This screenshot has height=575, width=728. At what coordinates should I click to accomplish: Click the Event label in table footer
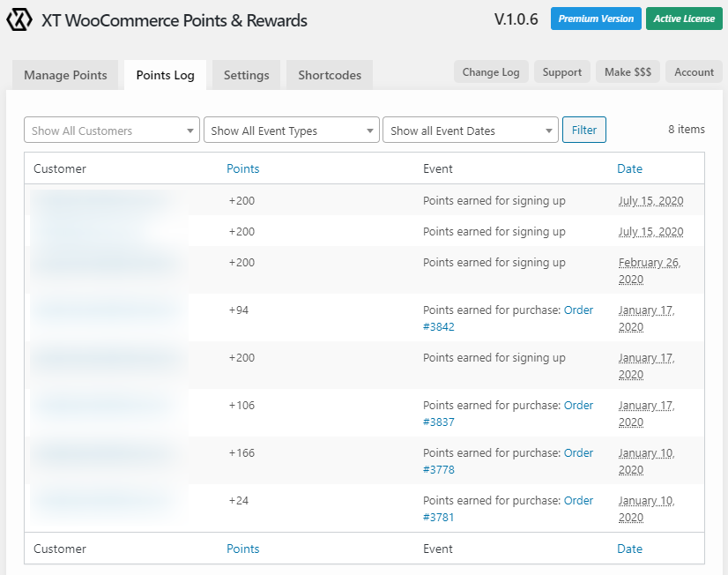[437, 549]
